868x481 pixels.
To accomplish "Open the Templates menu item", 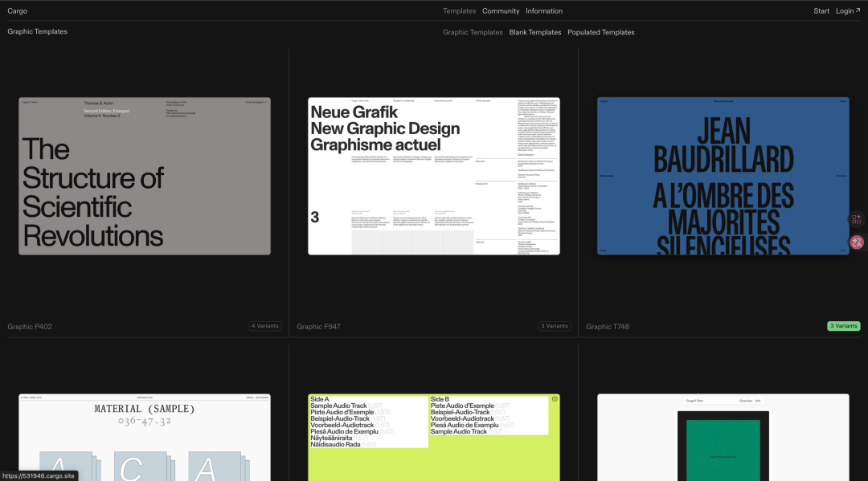I will click(459, 11).
